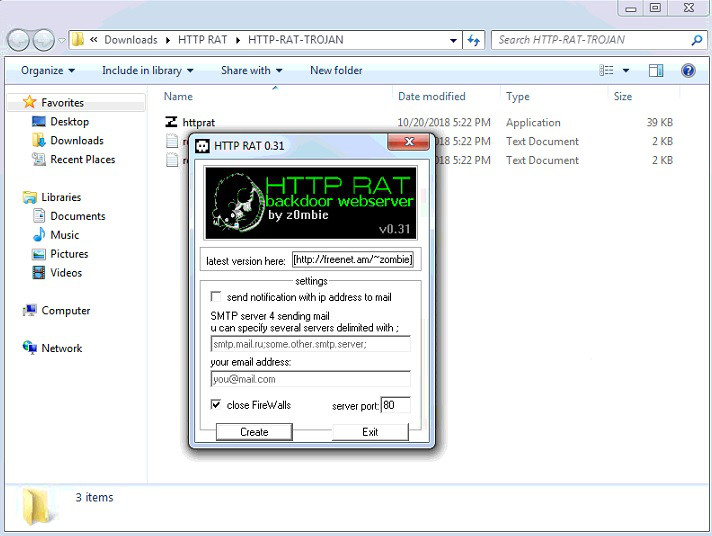The image size is (712, 536).
Task: Open Explorer help icon
Action: coord(688,70)
